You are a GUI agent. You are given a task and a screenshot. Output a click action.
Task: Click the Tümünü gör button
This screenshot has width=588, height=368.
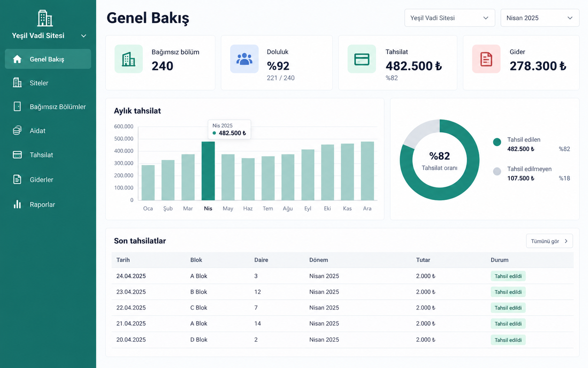(x=549, y=241)
